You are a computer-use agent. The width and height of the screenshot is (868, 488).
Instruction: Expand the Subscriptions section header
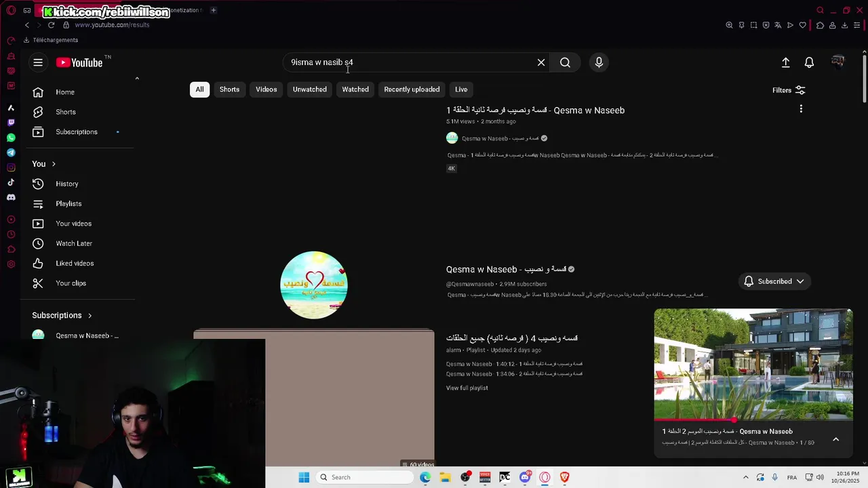62,315
